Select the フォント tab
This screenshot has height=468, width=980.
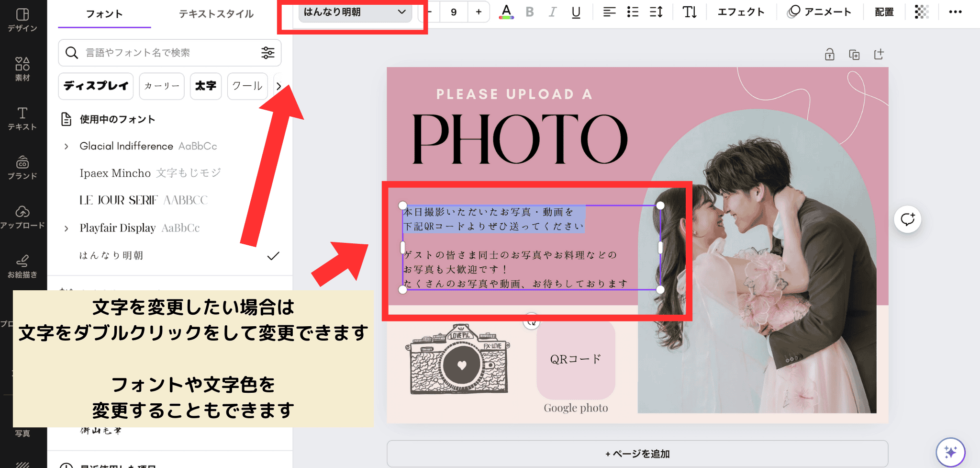(x=104, y=14)
